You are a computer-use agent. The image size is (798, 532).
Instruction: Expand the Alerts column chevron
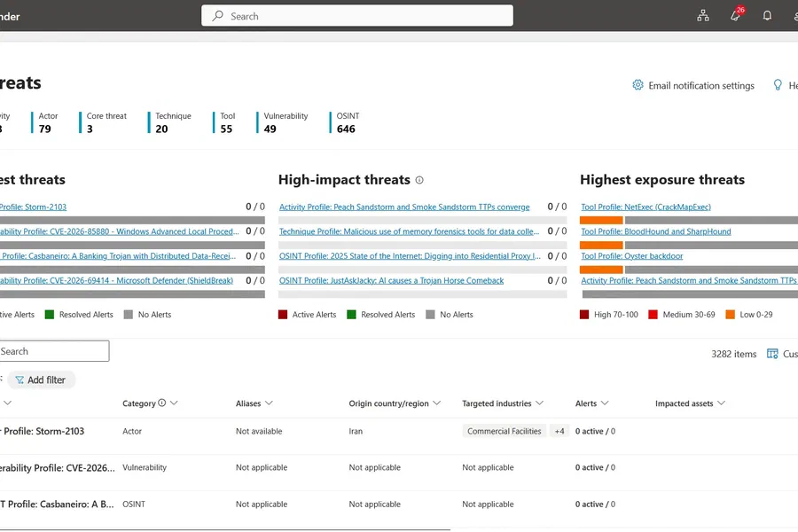pos(605,403)
